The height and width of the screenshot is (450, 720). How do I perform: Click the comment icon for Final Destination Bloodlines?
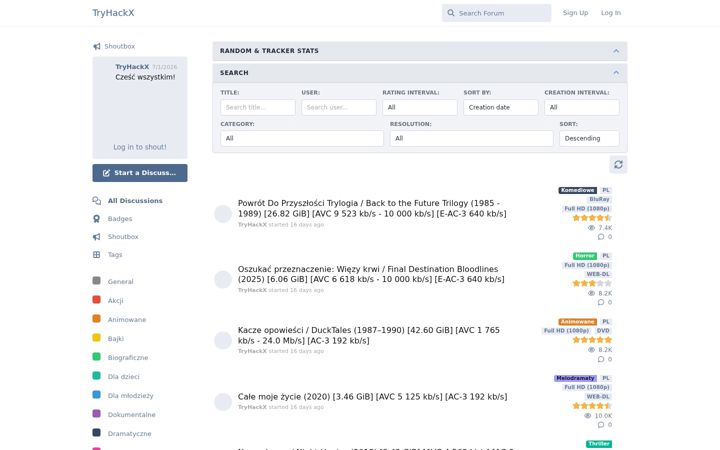[x=601, y=302]
